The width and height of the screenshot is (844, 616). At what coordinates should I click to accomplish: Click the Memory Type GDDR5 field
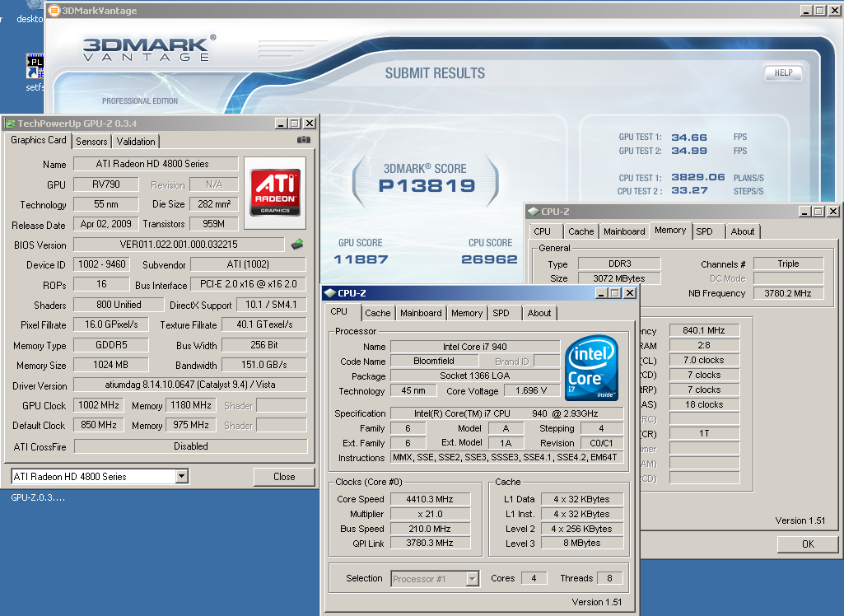(111, 344)
